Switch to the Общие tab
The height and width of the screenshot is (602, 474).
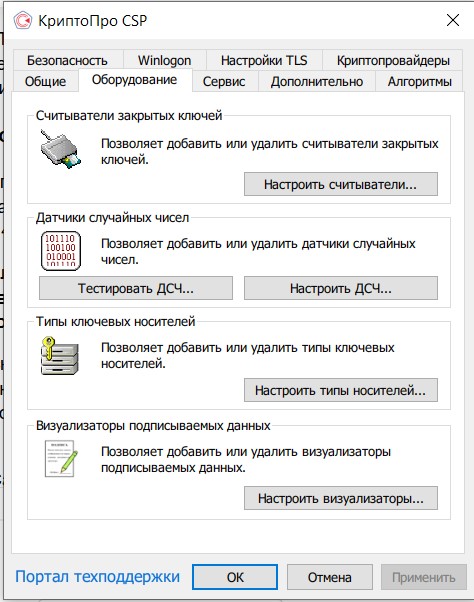(45, 81)
